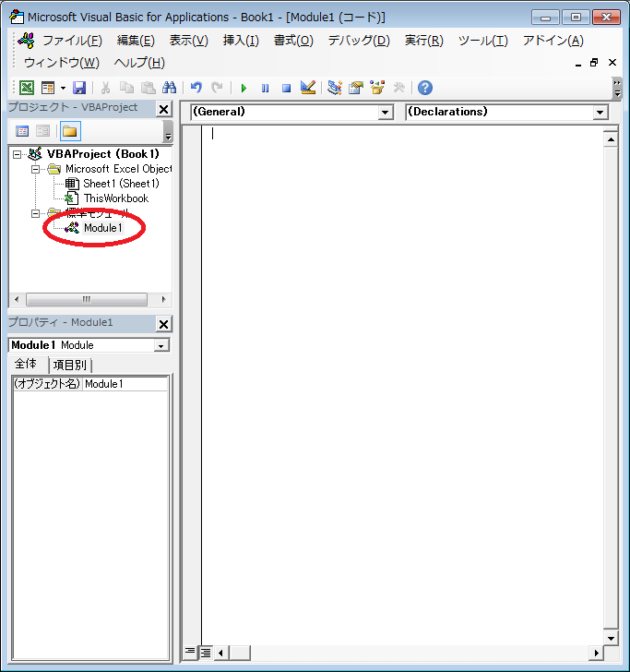Click the Undo arrow icon
Viewport: 630px width, 672px height.
(x=196, y=88)
